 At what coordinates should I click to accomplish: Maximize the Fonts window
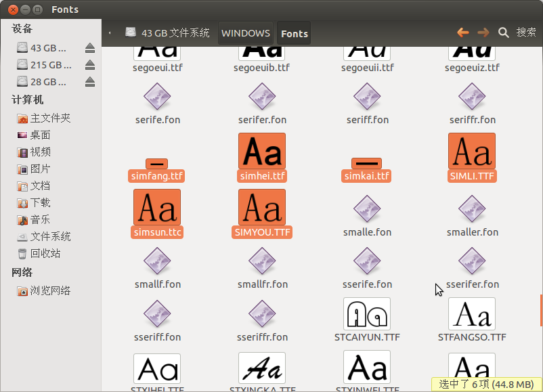click(x=37, y=9)
